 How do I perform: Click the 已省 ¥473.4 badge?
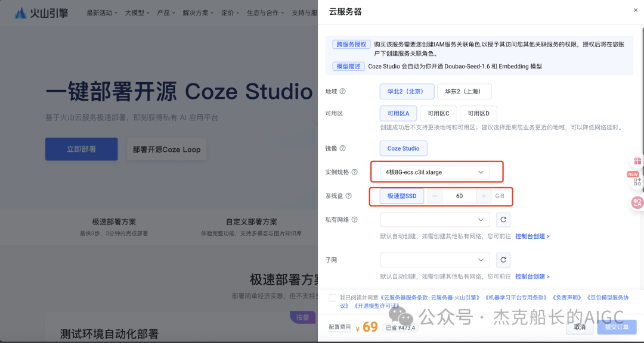(401, 328)
